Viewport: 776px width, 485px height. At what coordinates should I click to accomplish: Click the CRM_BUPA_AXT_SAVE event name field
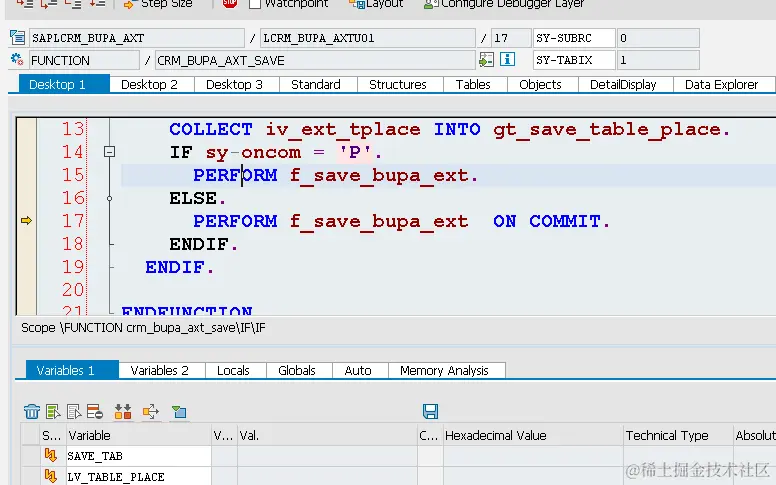315,60
